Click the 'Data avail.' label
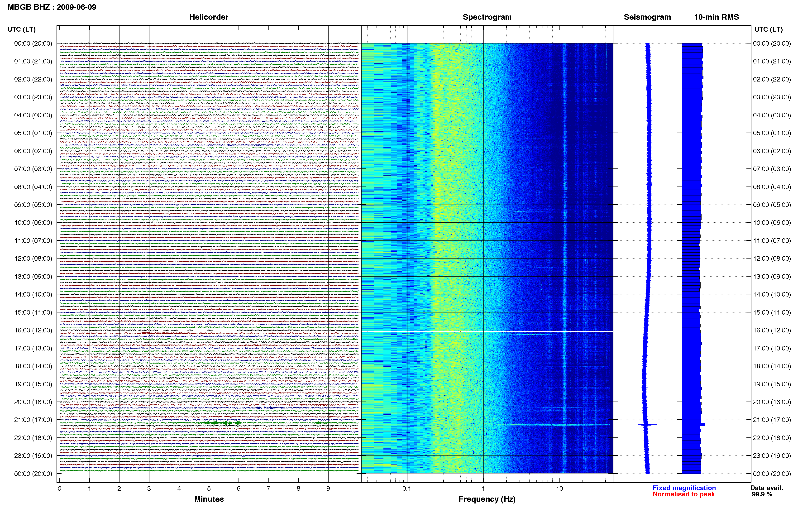Image resolution: width=812 pixels, height=508 pixels. click(767, 488)
